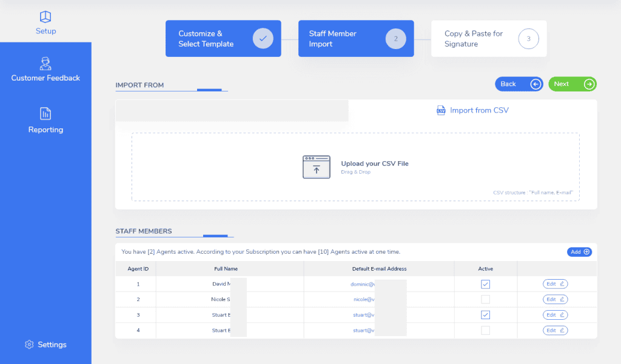Click the Back button
Viewport: 621px width, 364px height.
tap(518, 84)
